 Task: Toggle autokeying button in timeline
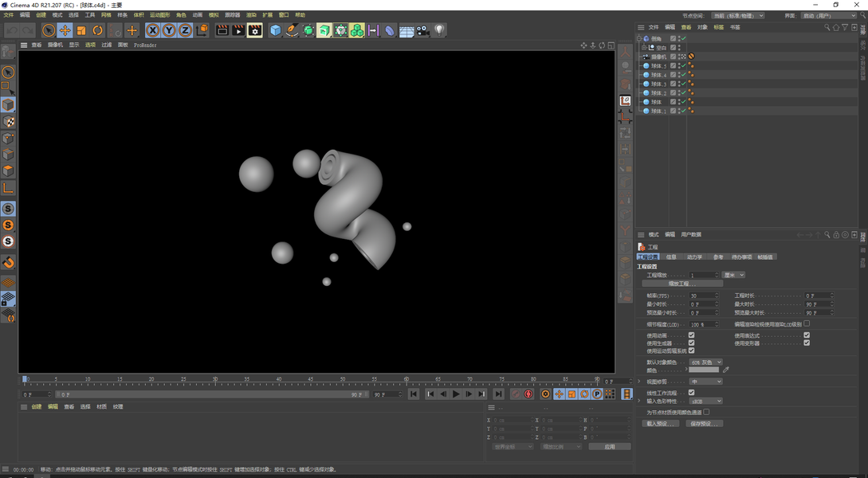click(x=528, y=394)
